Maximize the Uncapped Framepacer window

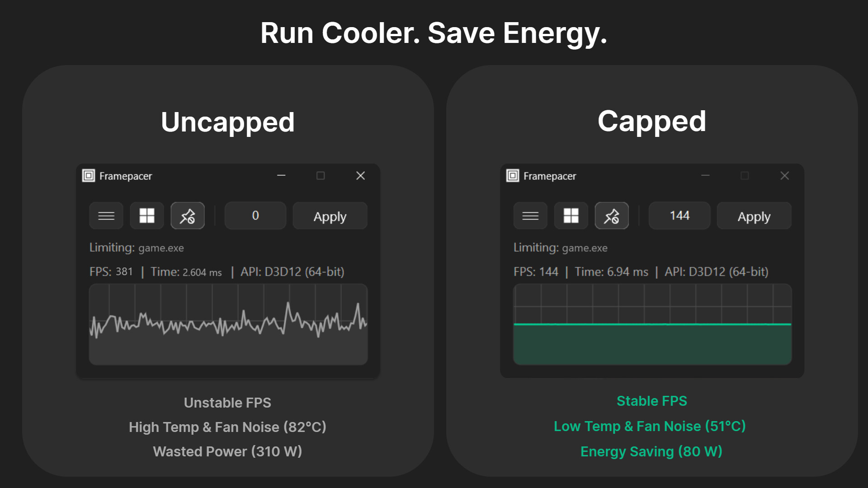pos(321,175)
